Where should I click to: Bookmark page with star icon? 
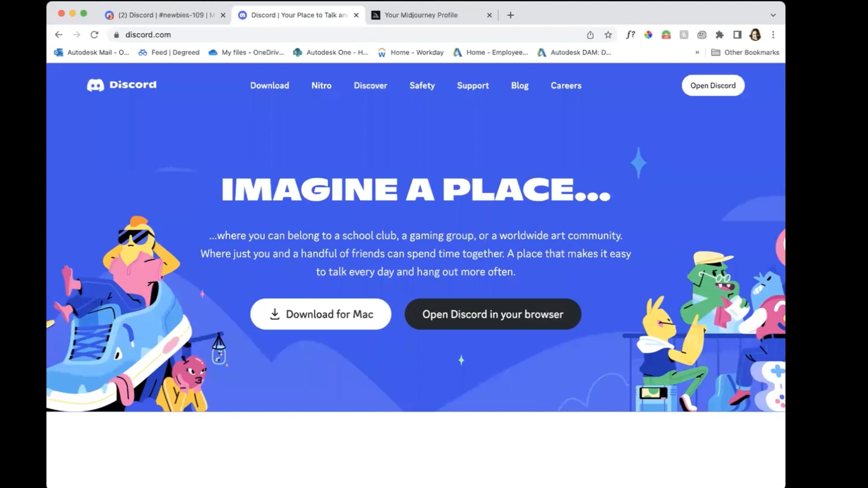click(608, 35)
